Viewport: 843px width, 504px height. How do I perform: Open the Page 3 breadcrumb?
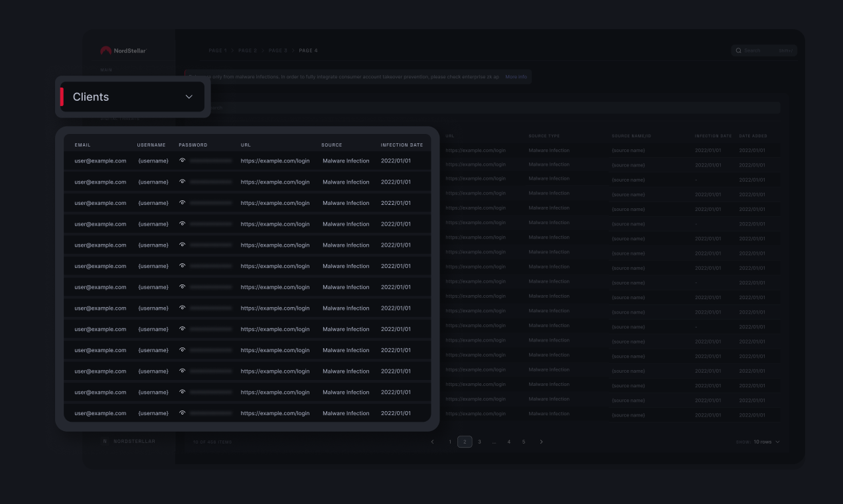click(277, 50)
